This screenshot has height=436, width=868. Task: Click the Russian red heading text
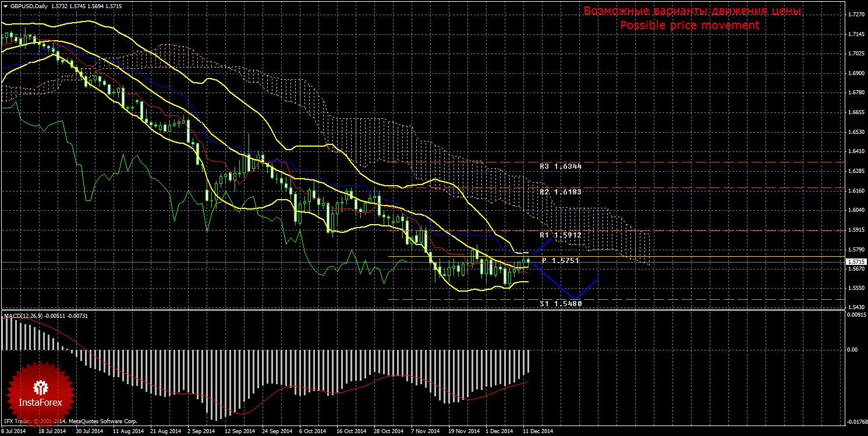pos(692,11)
